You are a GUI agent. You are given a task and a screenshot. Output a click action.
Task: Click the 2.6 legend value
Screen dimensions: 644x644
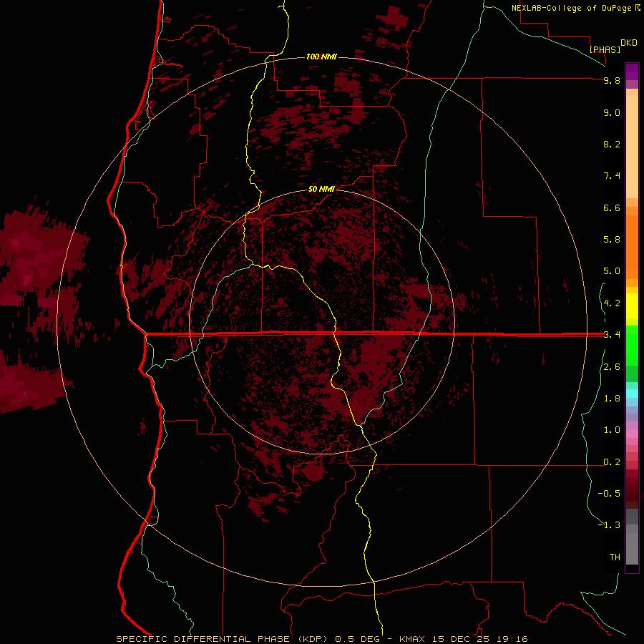coord(612,367)
